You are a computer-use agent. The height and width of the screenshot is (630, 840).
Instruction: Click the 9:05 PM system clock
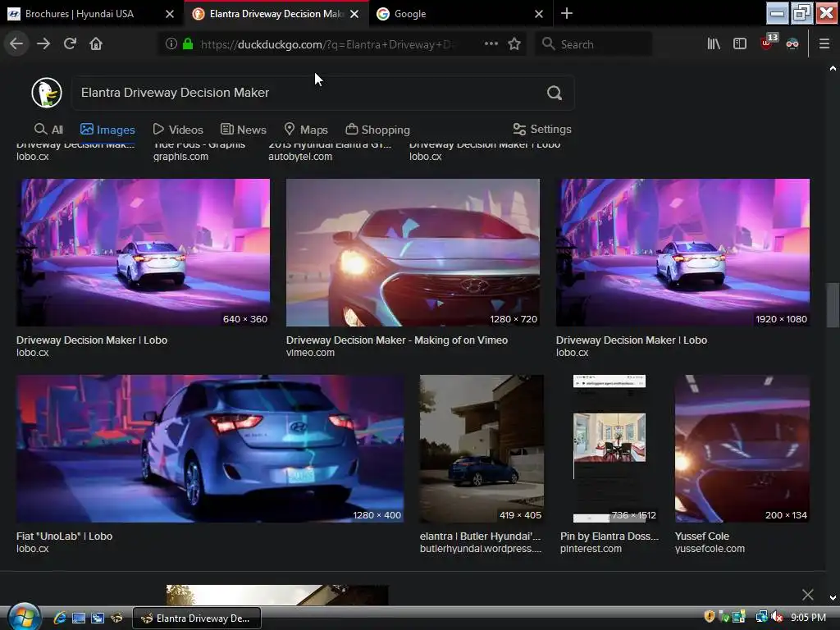(808, 618)
